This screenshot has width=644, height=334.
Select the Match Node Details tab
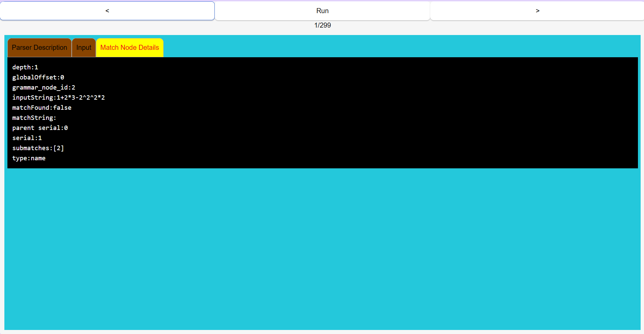click(129, 47)
